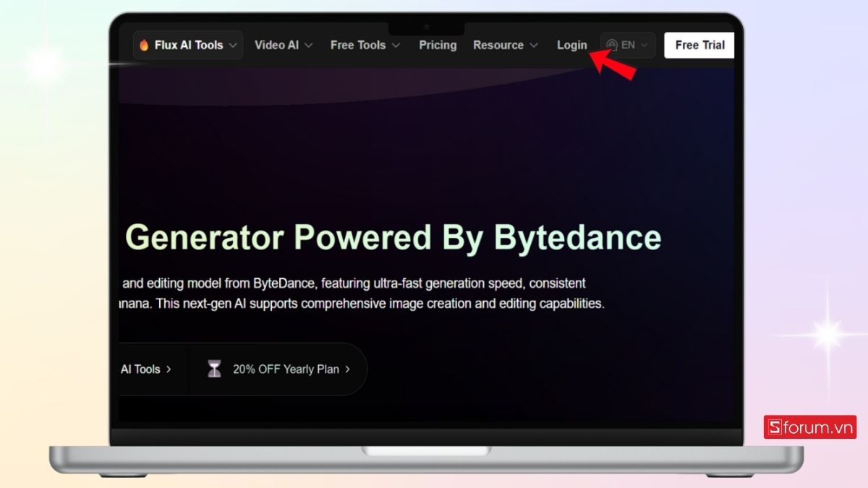Image resolution: width=868 pixels, height=488 pixels.
Task: Click the globe icon in language selector
Action: tap(612, 45)
